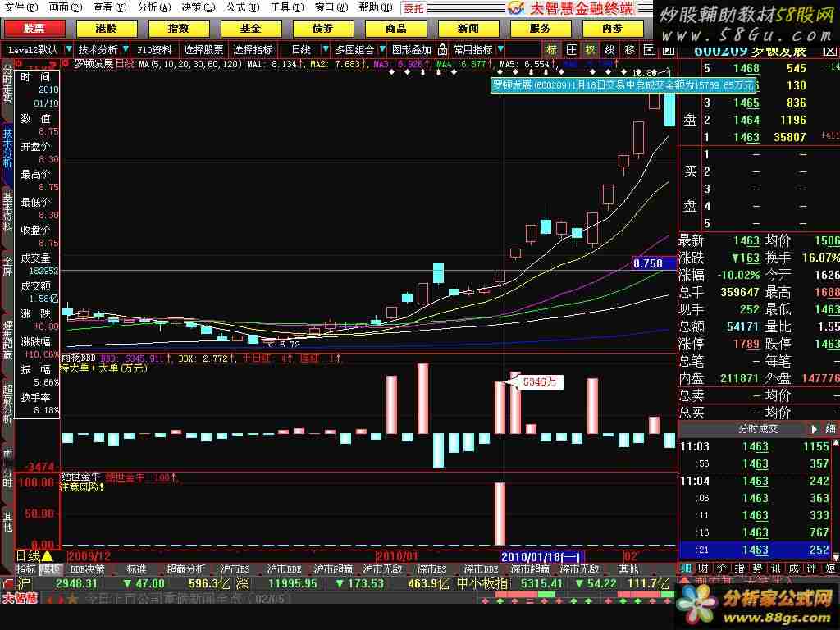
Task: Click the 势 trend icon in bottom-right strip
Action: [757, 568]
